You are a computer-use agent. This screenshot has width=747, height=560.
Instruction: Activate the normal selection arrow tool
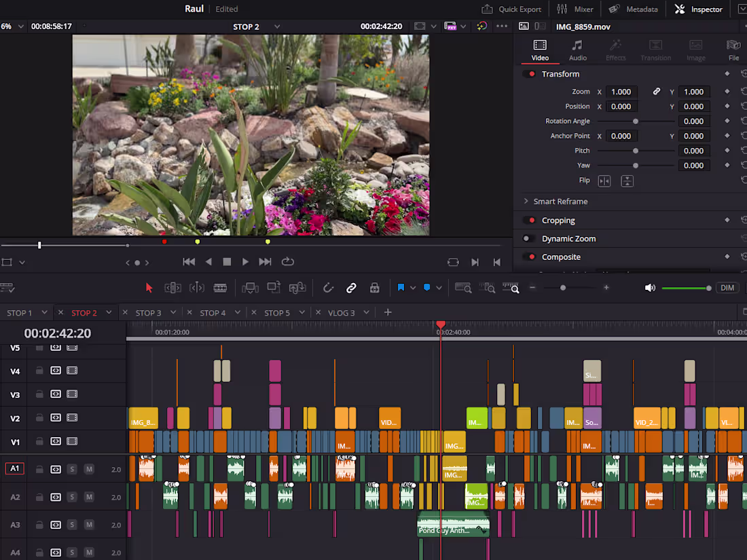pos(149,287)
